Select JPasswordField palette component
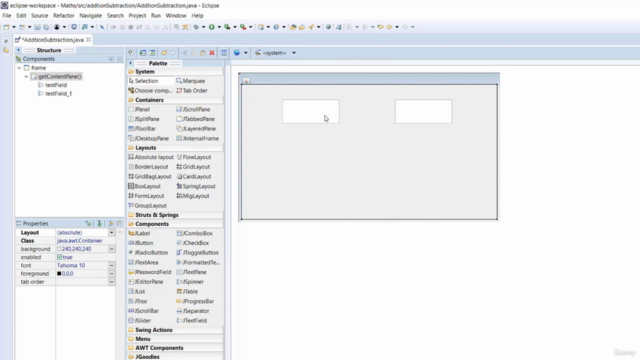The width and height of the screenshot is (640, 360). (149, 272)
